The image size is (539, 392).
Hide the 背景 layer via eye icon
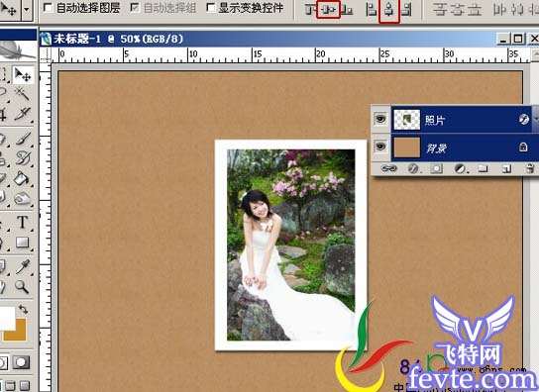tap(380, 147)
